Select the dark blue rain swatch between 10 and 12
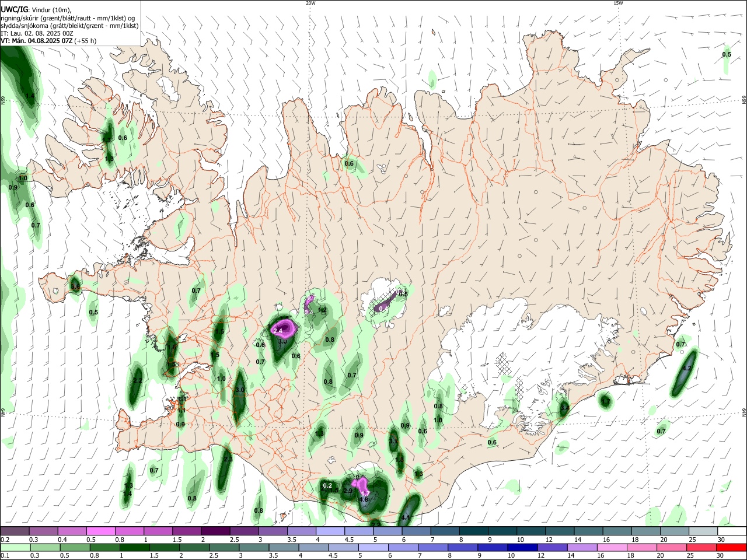Viewport: 747px width, 560px height. click(523, 547)
